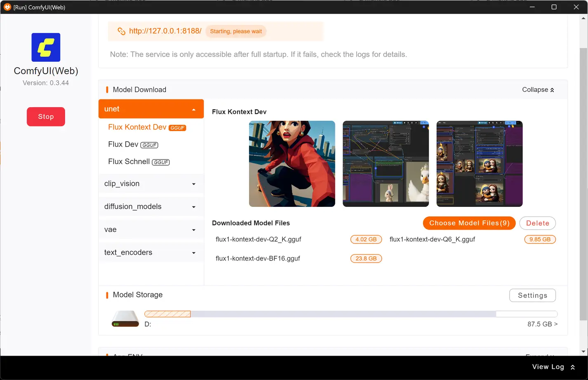The height and width of the screenshot is (380, 588).
Task: Collapse the Model Download section
Action: 537,89
